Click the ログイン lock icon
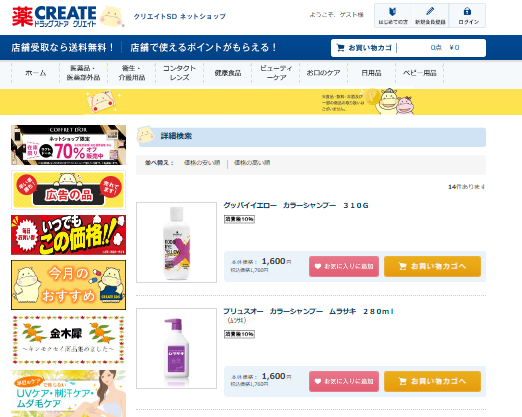The height and width of the screenshot is (417, 522). 467,16
